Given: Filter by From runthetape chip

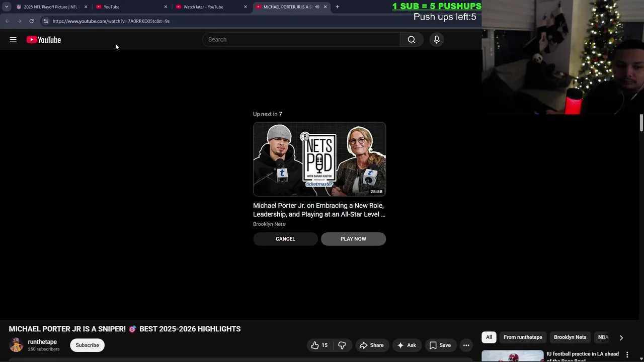Looking at the screenshot, I should tap(523, 337).
